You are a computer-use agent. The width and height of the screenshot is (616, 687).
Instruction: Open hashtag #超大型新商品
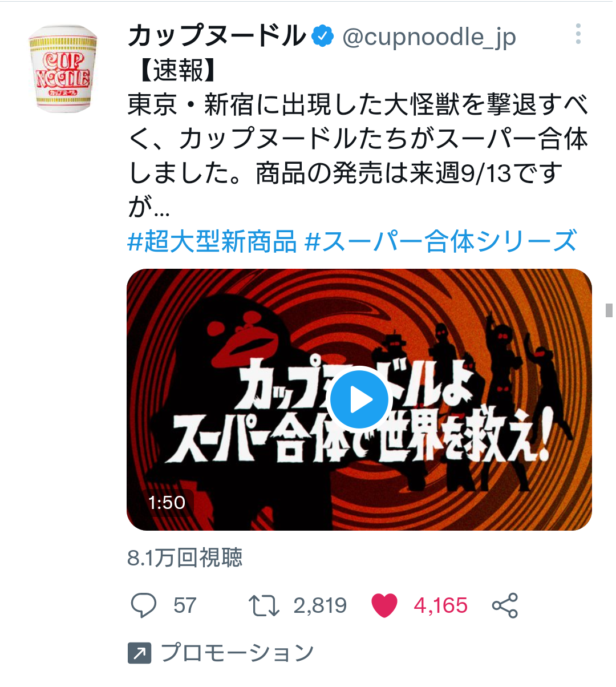[x=212, y=241]
